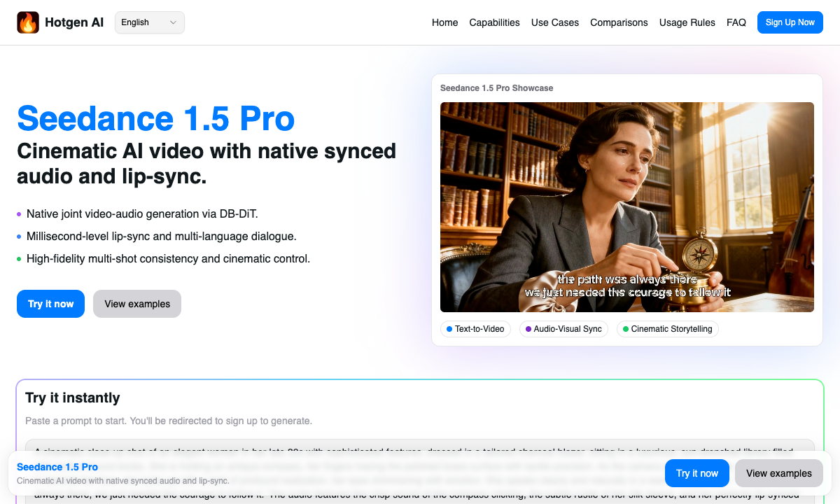Click View examples in the bottom bar
The width and height of the screenshot is (840, 504).
click(x=778, y=473)
